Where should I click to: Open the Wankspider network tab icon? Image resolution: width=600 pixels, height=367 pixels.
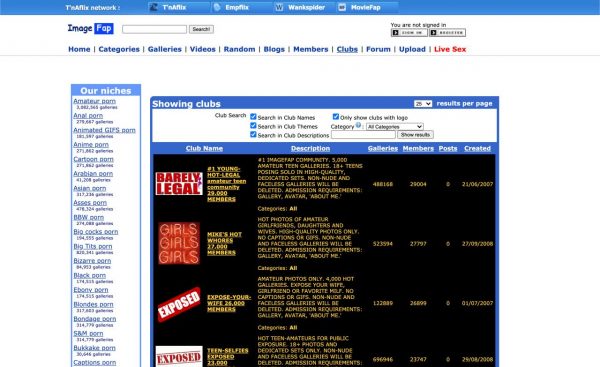[279, 7]
